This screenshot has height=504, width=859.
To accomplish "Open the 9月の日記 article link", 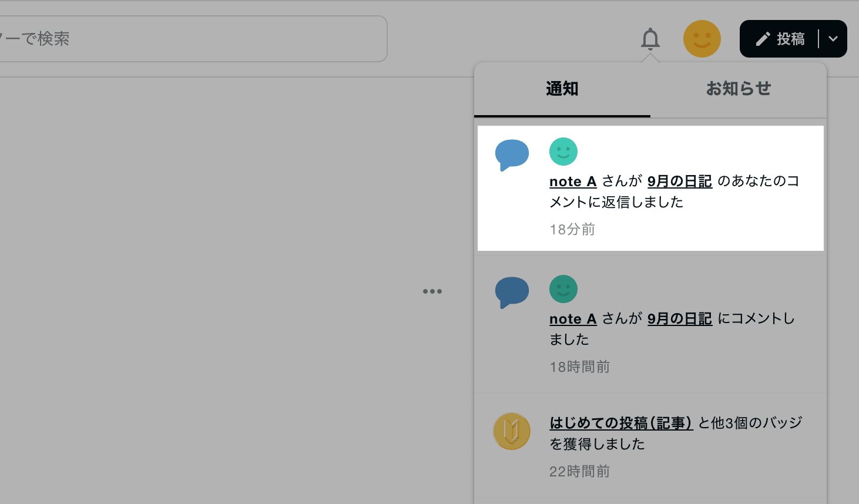I will pyautogui.click(x=679, y=182).
